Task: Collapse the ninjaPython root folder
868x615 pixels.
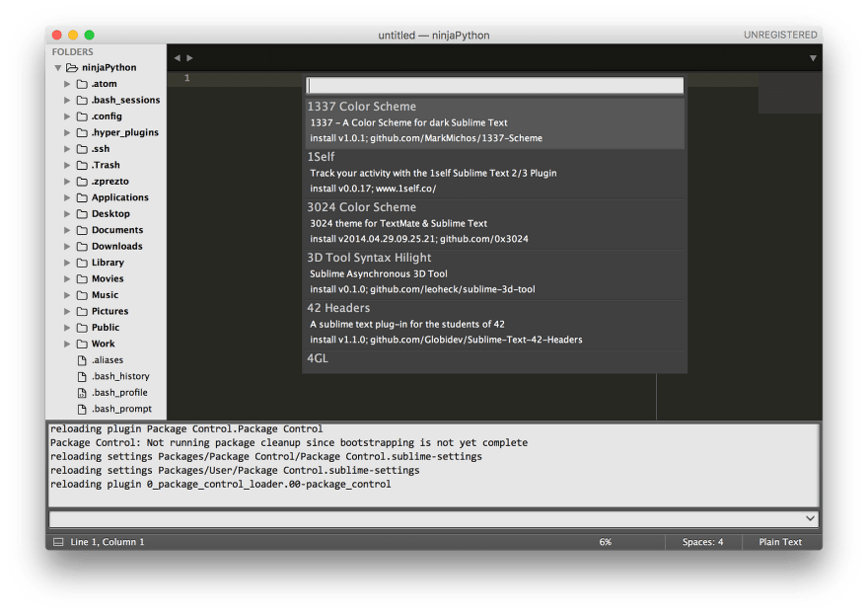Action: coord(57,67)
